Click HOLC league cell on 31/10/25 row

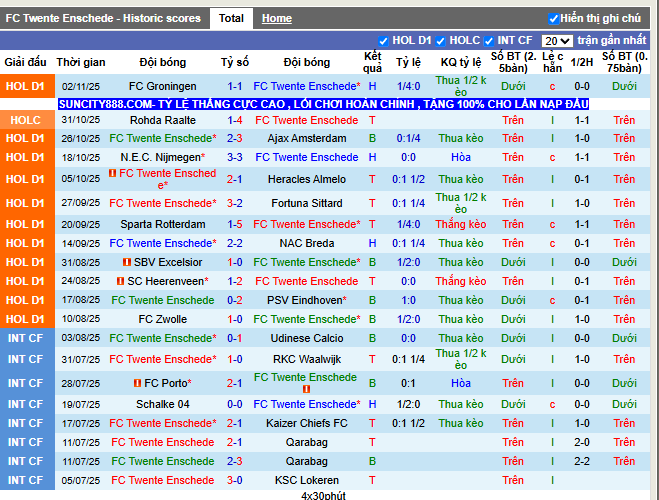(x=27, y=120)
